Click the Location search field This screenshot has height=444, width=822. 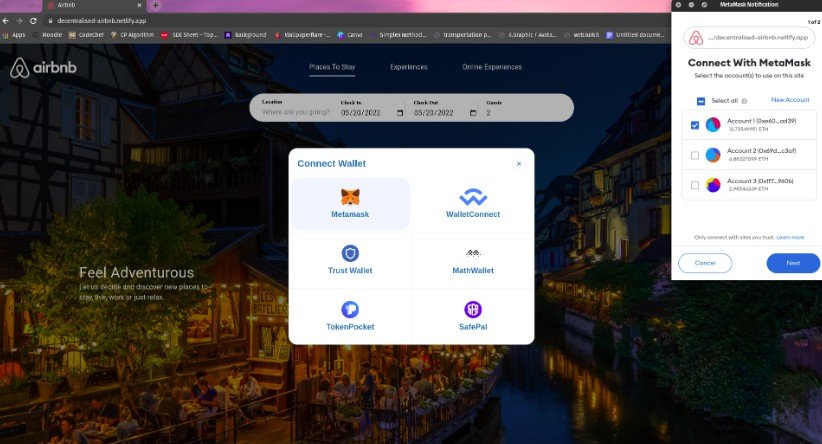click(296, 112)
